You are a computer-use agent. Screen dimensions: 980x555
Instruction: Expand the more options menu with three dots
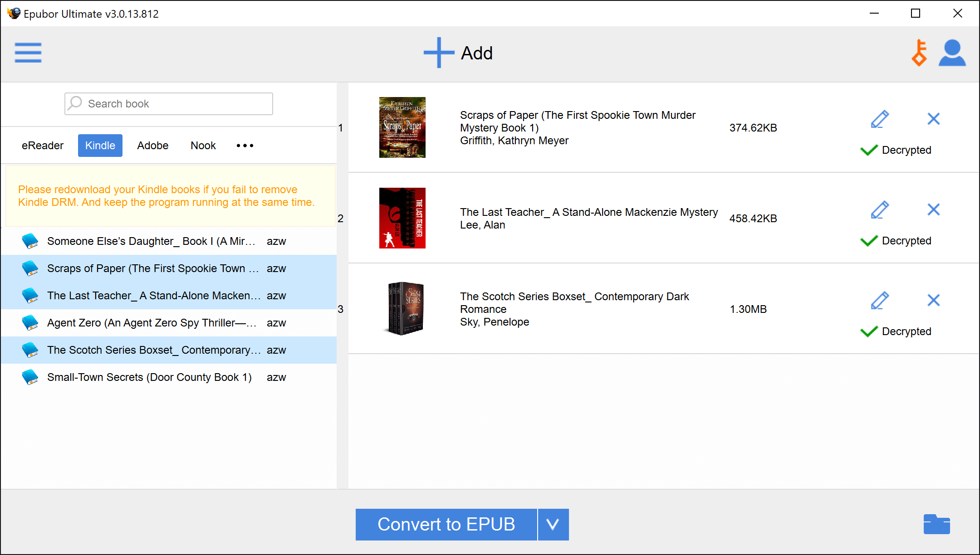click(245, 145)
